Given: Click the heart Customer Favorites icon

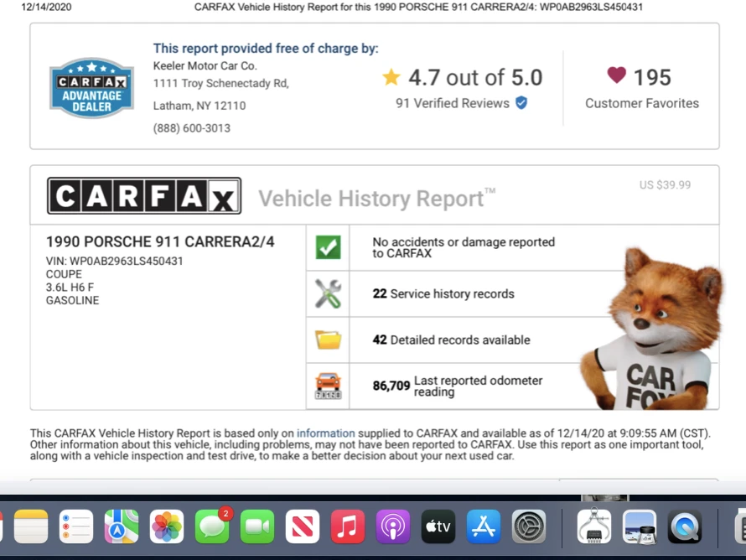Looking at the screenshot, I should point(616,75).
